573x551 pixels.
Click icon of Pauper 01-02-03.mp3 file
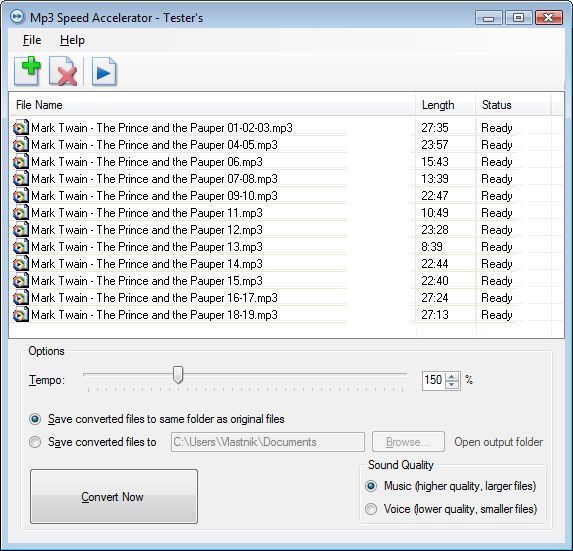point(20,128)
